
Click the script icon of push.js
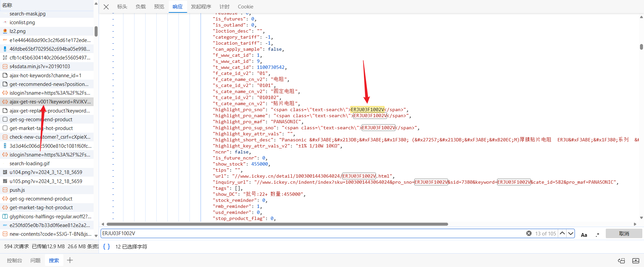(x=5, y=190)
